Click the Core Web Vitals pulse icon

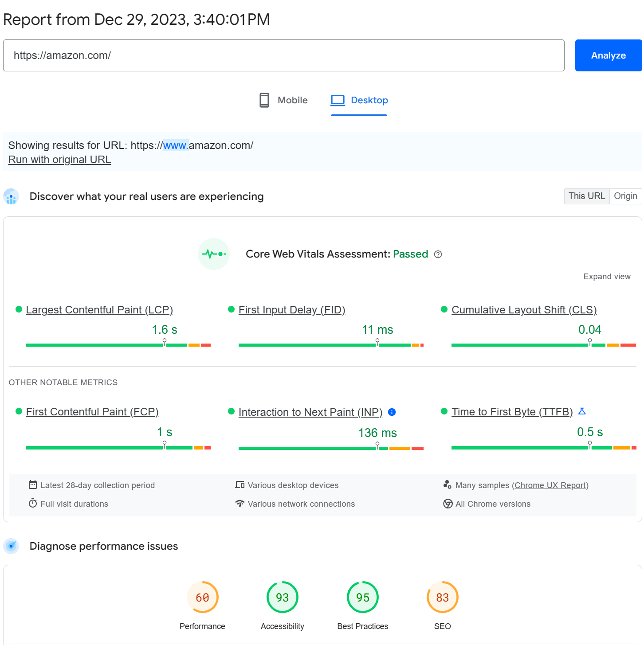[x=214, y=254]
